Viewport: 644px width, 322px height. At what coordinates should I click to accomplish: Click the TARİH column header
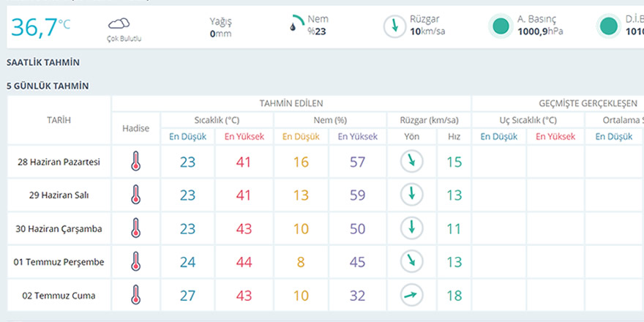click(x=59, y=120)
